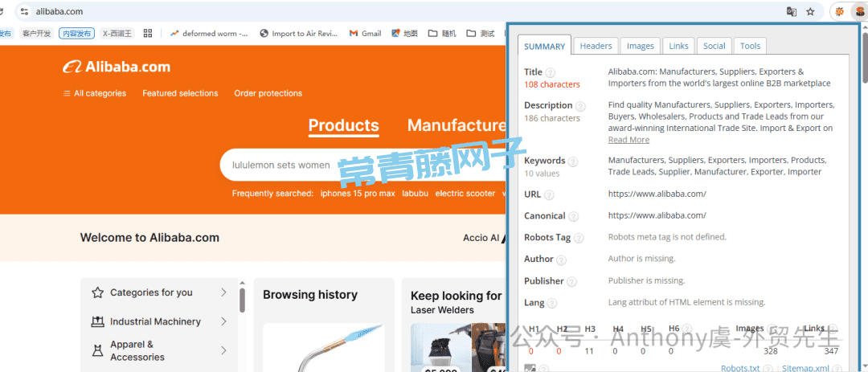Screen dimensions: 868x372
Task: Open the Gmail bookmark
Action: (x=366, y=33)
